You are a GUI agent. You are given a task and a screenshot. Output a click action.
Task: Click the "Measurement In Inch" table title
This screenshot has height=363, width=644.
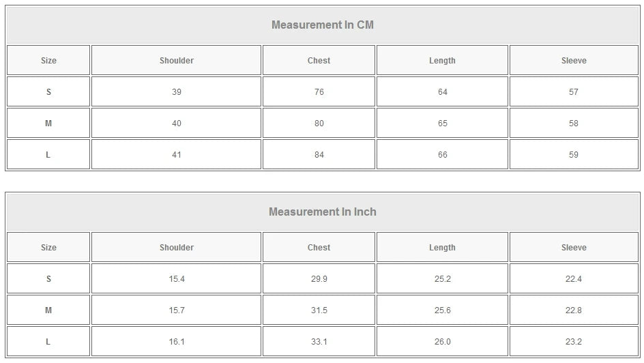322,212
